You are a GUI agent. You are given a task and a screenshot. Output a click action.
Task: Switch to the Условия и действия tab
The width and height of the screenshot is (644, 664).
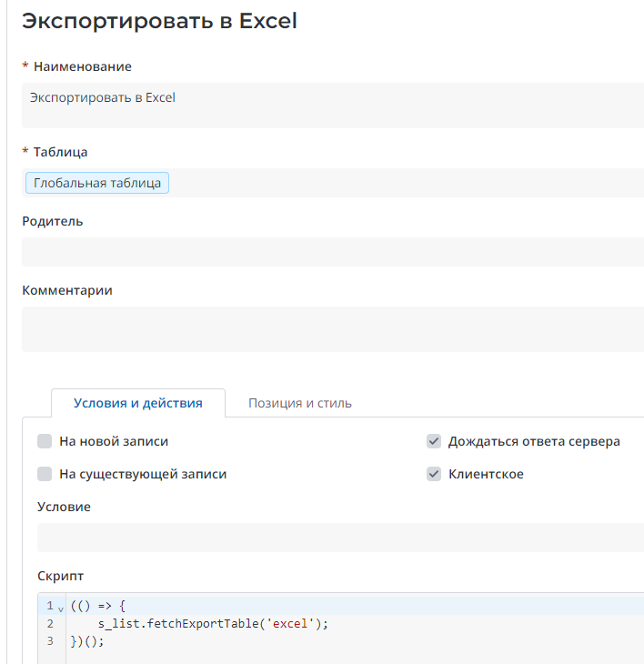coord(137,403)
